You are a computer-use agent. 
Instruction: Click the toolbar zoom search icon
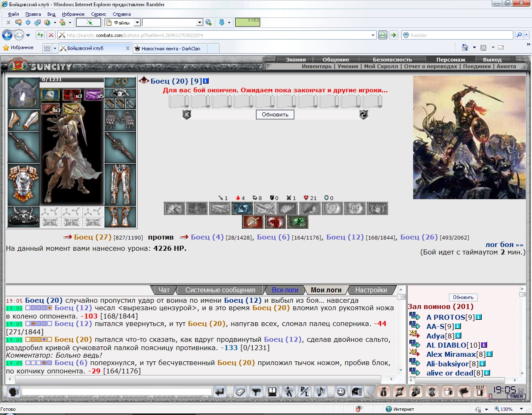pos(208,22)
